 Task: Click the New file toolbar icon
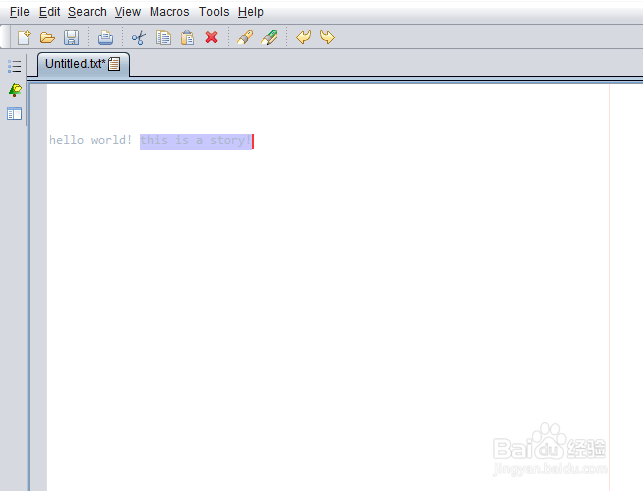[x=24, y=37]
